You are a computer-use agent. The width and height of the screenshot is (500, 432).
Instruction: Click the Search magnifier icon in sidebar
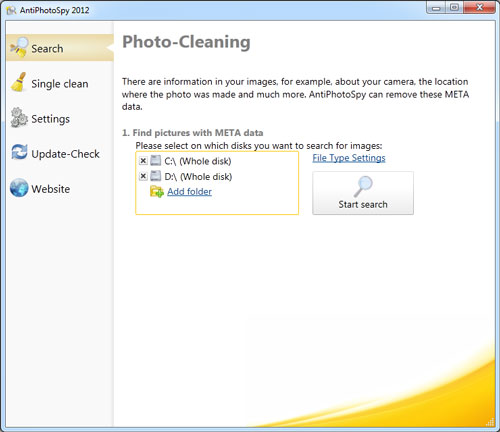pos(19,47)
